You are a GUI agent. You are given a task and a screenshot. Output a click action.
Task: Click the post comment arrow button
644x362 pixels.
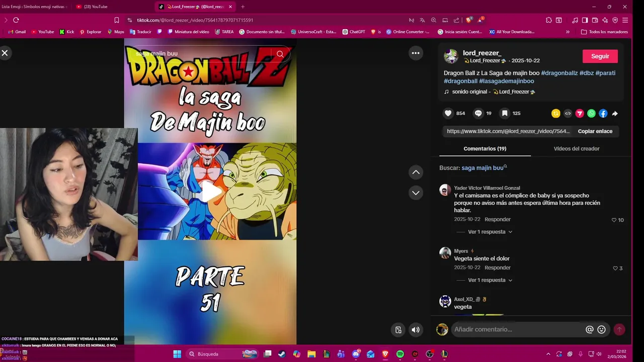pyautogui.click(x=619, y=330)
